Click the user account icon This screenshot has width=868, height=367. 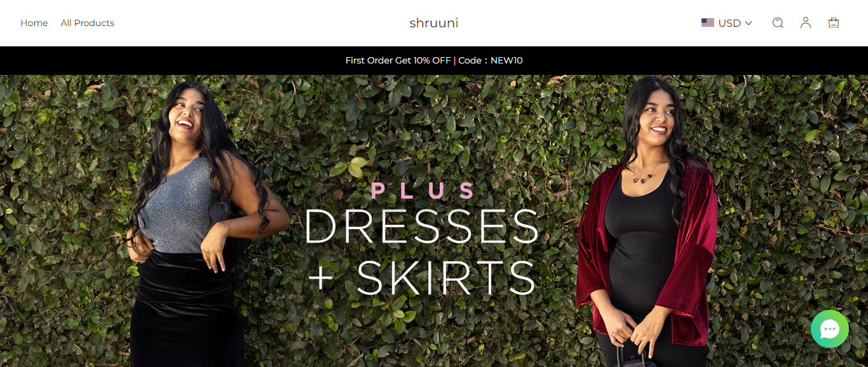point(806,23)
